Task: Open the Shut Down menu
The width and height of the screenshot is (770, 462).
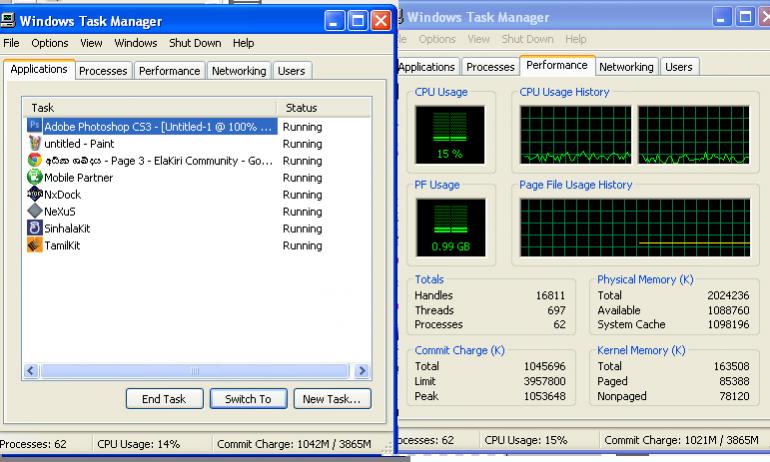Action: click(195, 43)
